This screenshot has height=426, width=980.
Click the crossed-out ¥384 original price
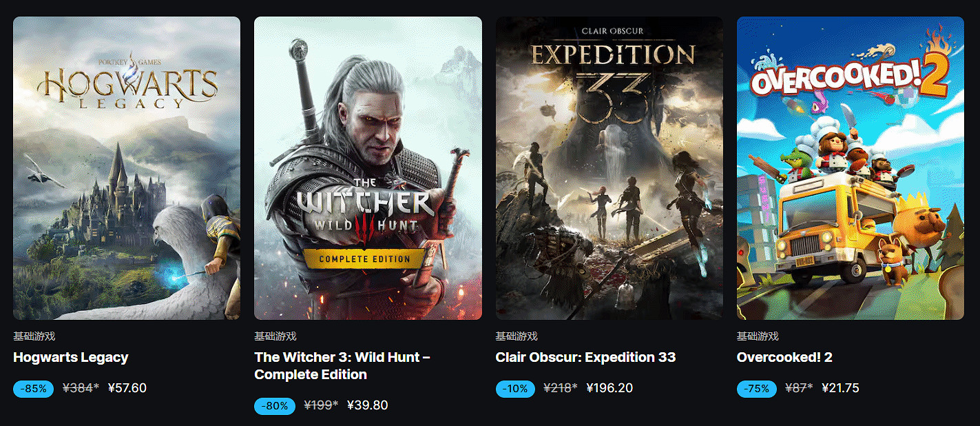[78, 388]
